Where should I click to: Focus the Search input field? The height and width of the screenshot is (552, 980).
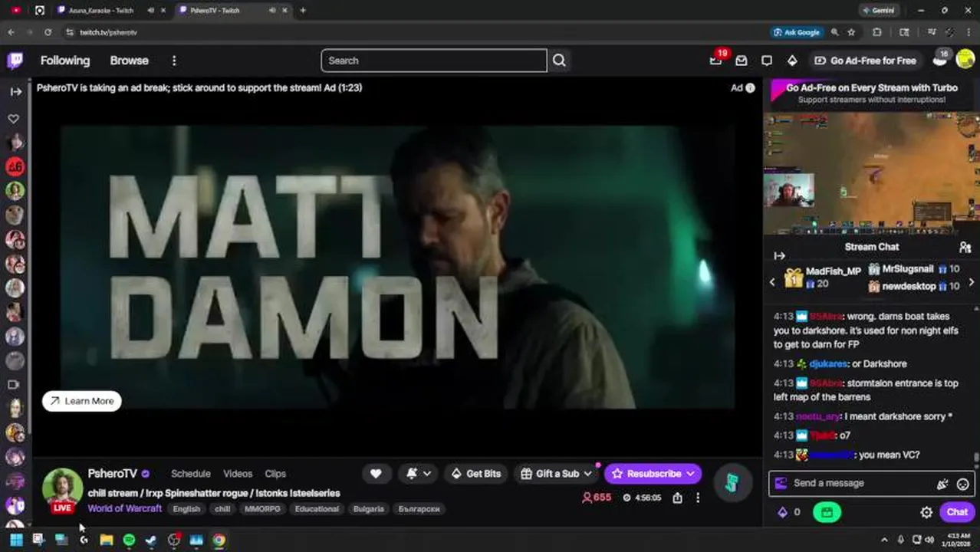tap(434, 61)
